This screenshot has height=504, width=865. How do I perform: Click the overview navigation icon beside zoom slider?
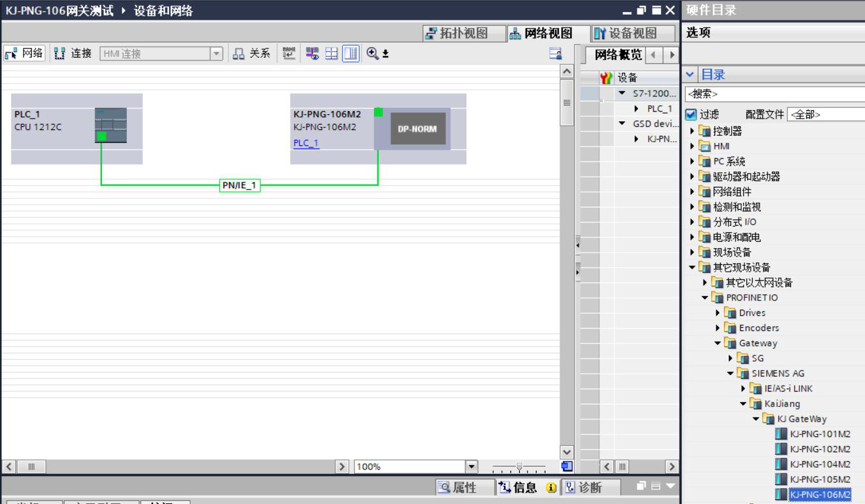tap(567, 466)
